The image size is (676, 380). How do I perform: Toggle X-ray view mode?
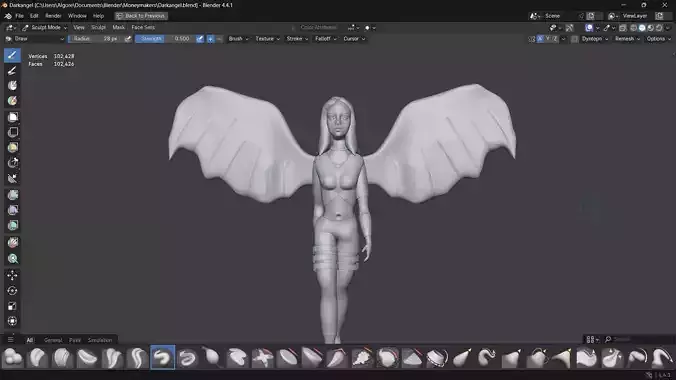click(x=623, y=28)
